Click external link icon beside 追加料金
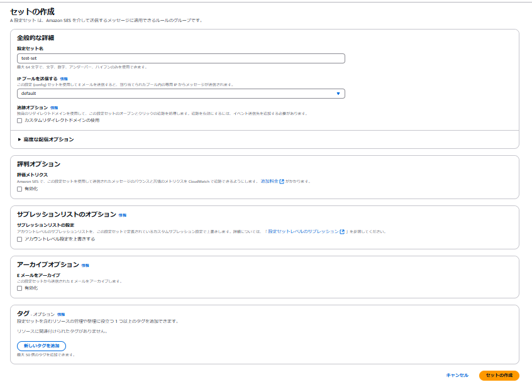This screenshot has width=532, height=392. coord(282,181)
